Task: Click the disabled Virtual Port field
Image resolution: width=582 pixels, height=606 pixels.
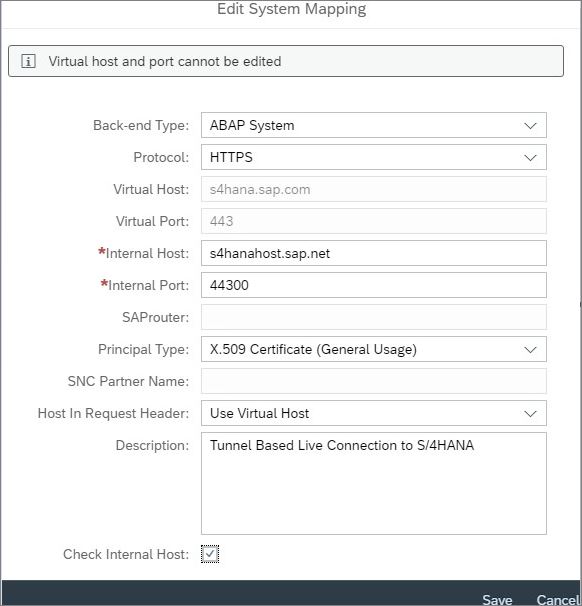Action: [x=374, y=221]
